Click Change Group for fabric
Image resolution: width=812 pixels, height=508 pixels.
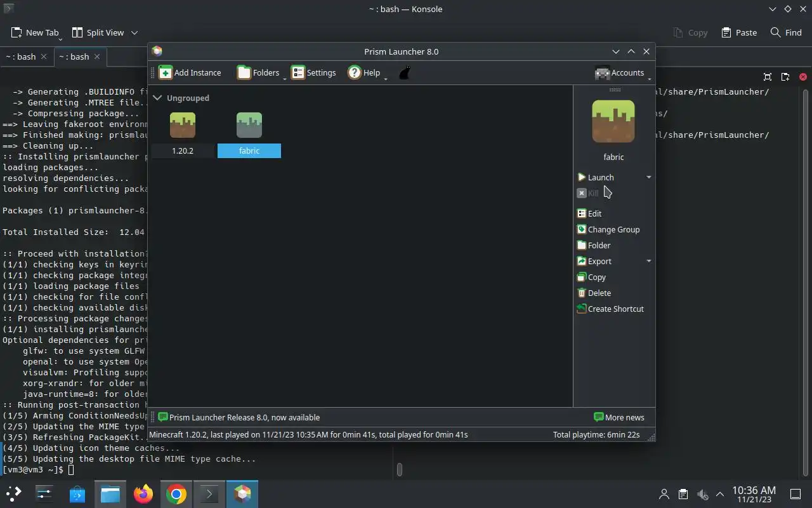[608, 229]
